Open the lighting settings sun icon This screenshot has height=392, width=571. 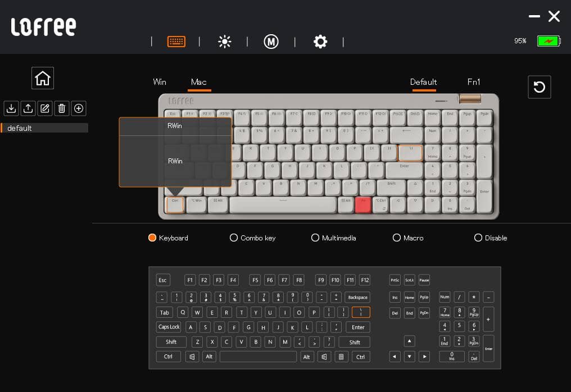[225, 42]
